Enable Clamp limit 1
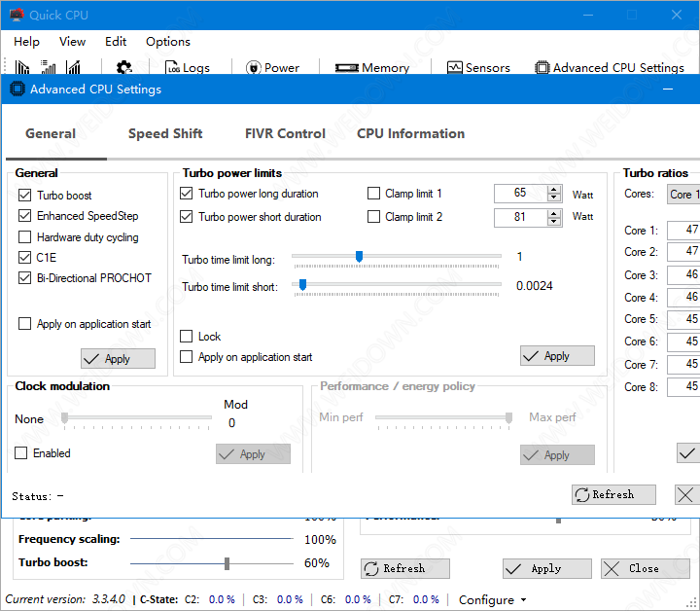Viewport: 700px width, 611px height. (x=373, y=194)
